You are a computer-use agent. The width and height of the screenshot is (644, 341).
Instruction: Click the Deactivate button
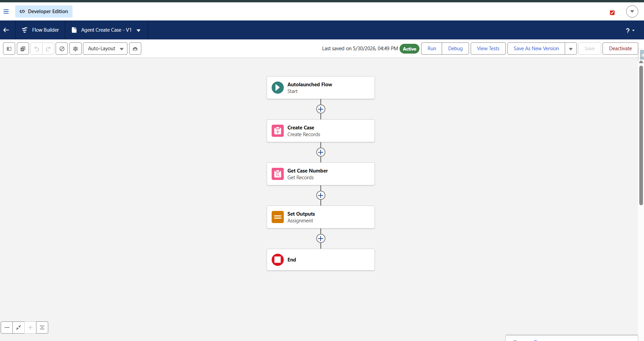pos(620,49)
